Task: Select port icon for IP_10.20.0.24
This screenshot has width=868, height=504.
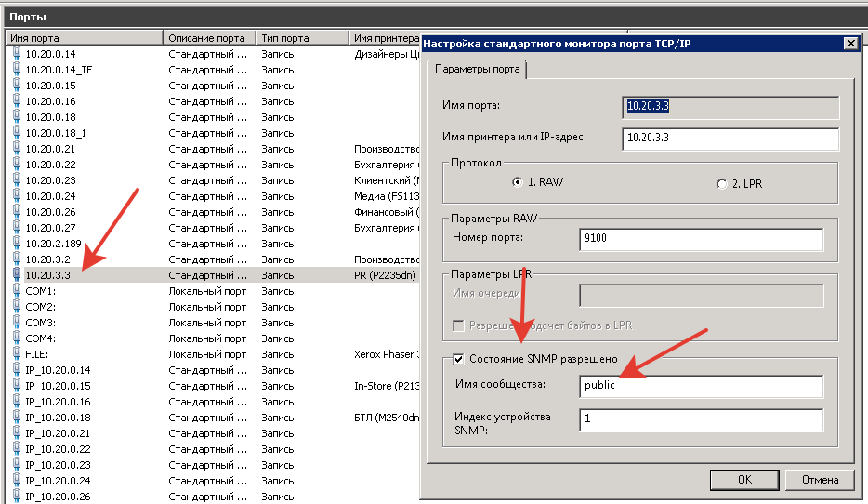Action: (x=17, y=480)
